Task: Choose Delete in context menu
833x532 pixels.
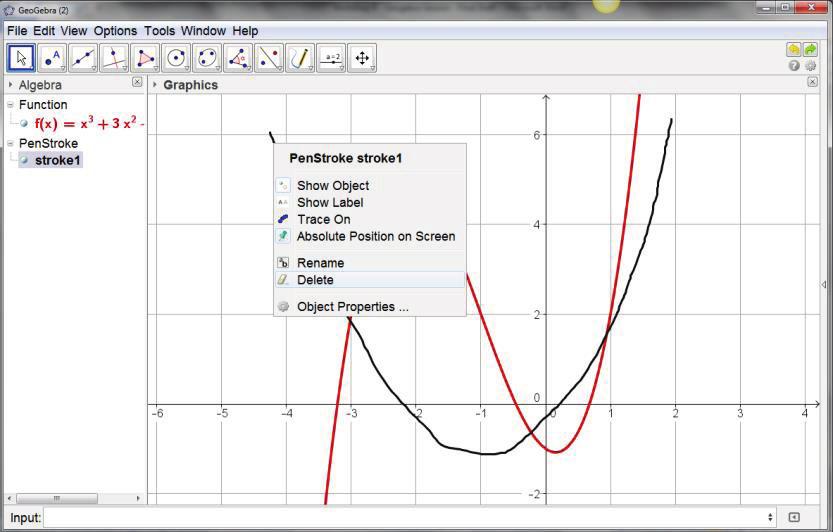Action: point(370,280)
